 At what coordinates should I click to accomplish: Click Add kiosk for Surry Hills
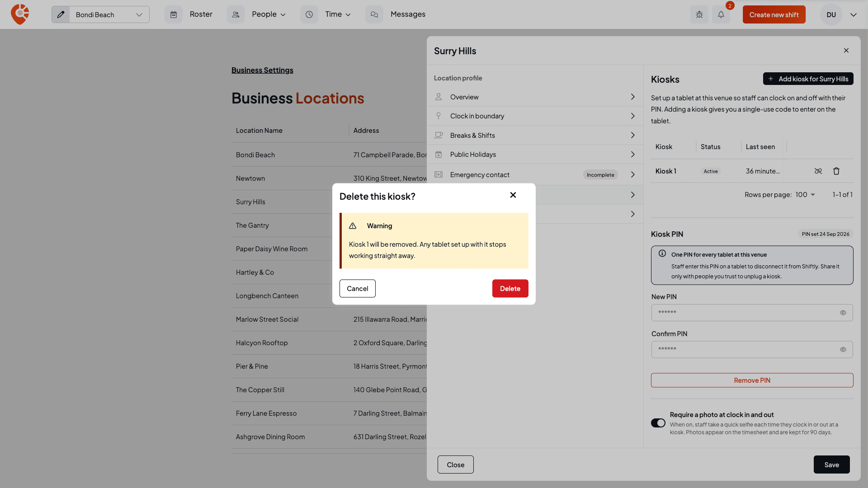click(808, 79)
